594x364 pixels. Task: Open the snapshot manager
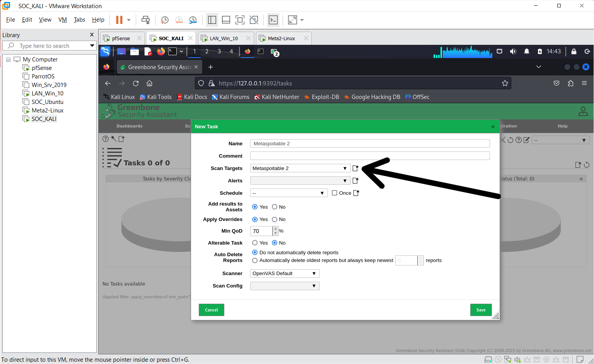pyautogui.click(x=193, y=20)
